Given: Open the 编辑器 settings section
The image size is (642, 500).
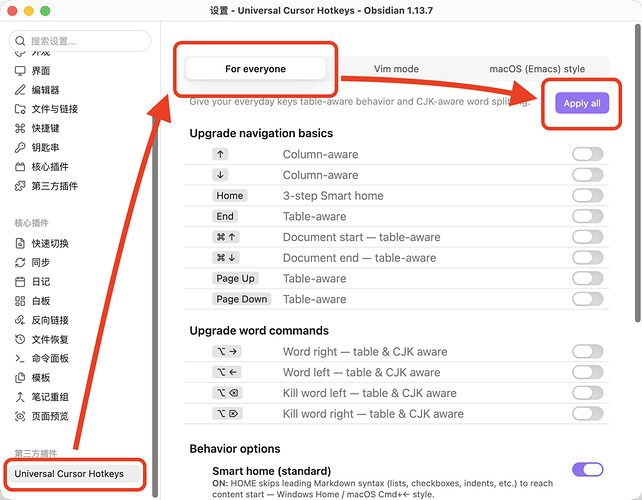Looking at the screenshot, I should click(45, 90).
